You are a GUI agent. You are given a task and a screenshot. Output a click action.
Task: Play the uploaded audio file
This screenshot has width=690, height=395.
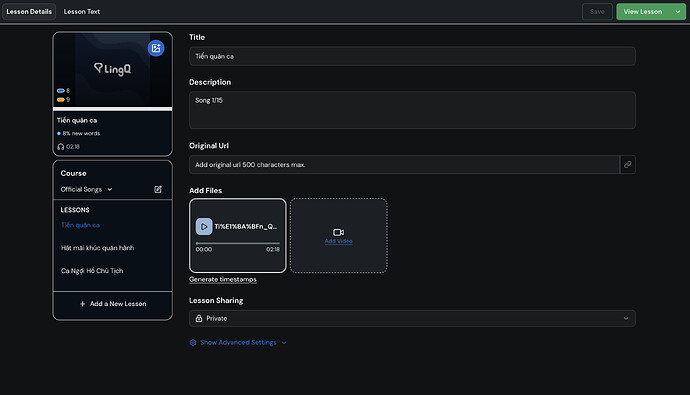pyautogui.click(x=204, y=227)
